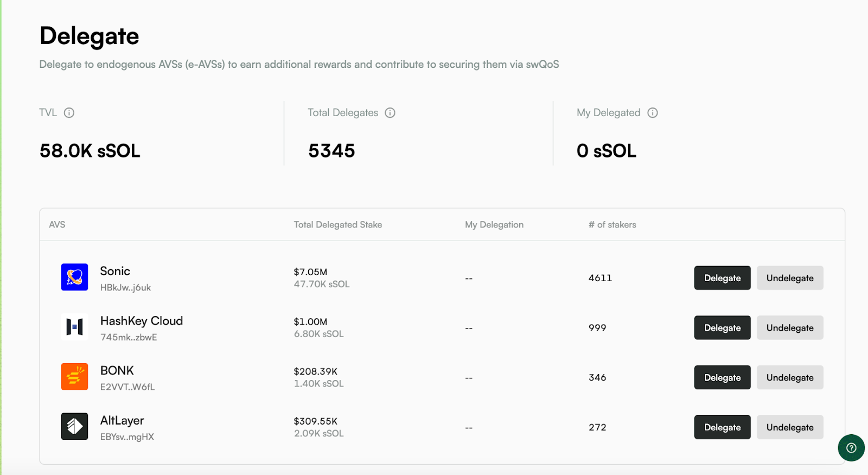Open the help question mark button
This screenshot has width=868, height=475.
(x=851, y=448)
